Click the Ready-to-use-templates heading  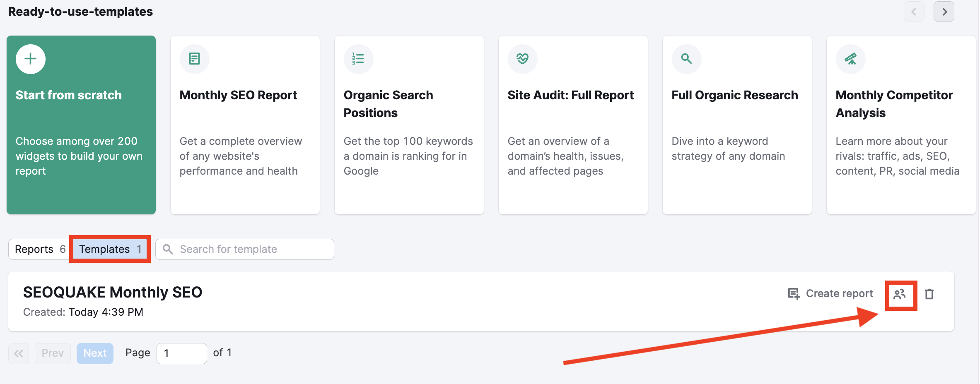click(x=80, y=12)
